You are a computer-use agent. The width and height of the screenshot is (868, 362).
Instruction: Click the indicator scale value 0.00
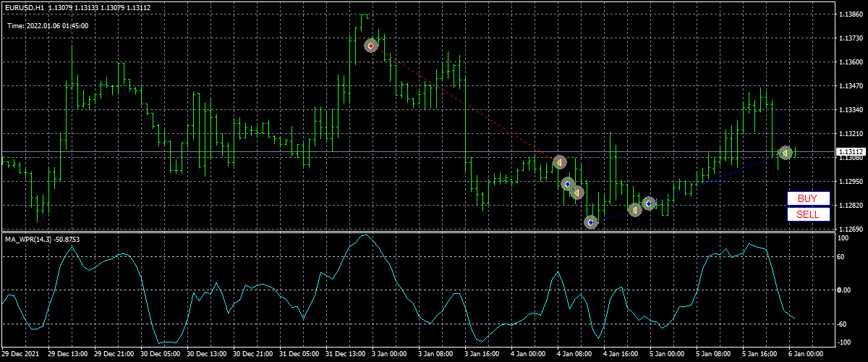click(x=843, y=290)
